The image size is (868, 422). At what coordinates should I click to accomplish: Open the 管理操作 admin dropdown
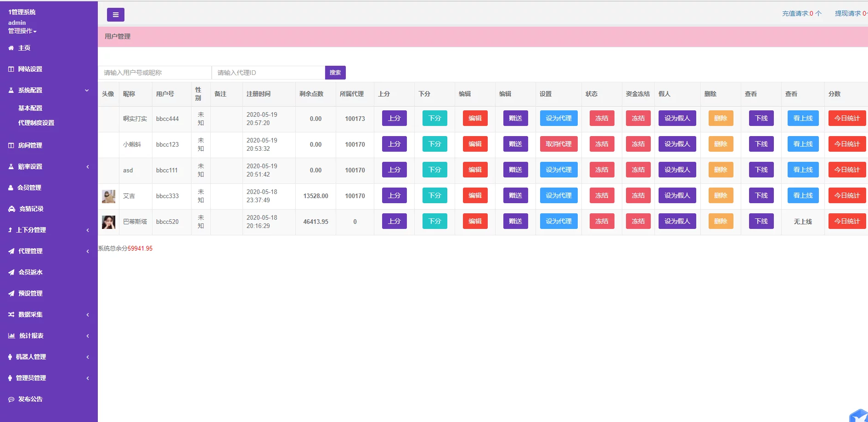click(22, 31)
